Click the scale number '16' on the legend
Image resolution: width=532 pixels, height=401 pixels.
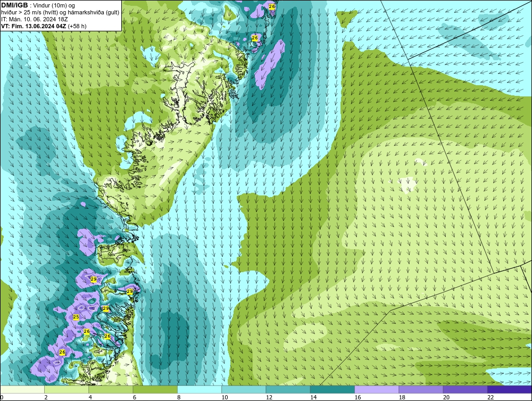tap(358, 398)
